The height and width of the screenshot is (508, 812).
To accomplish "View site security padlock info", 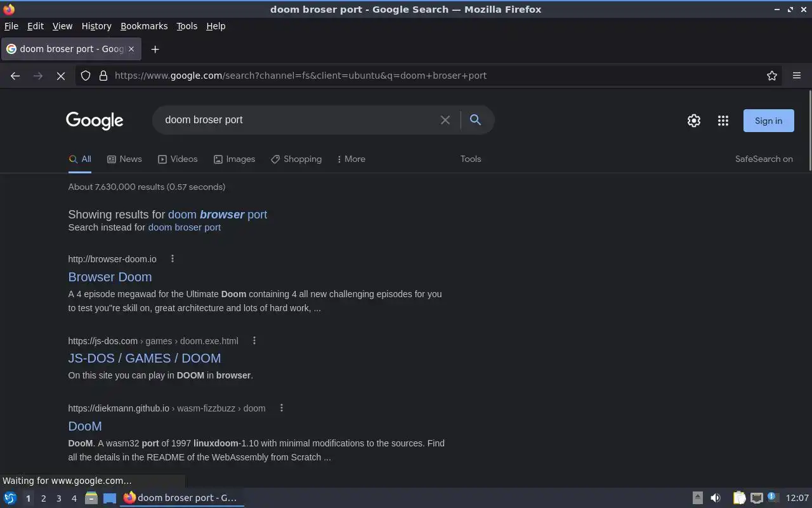I will [x=103, y=76].
